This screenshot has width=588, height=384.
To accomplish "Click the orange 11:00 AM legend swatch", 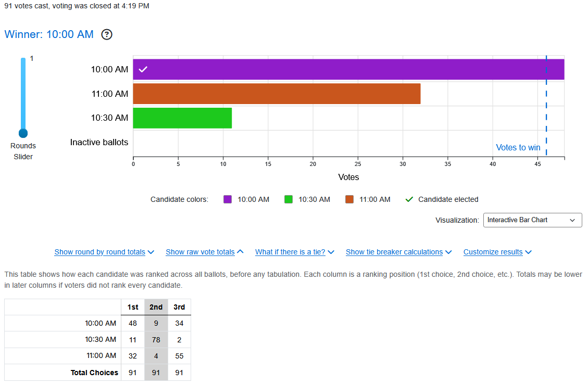I will tap(349, 199).
